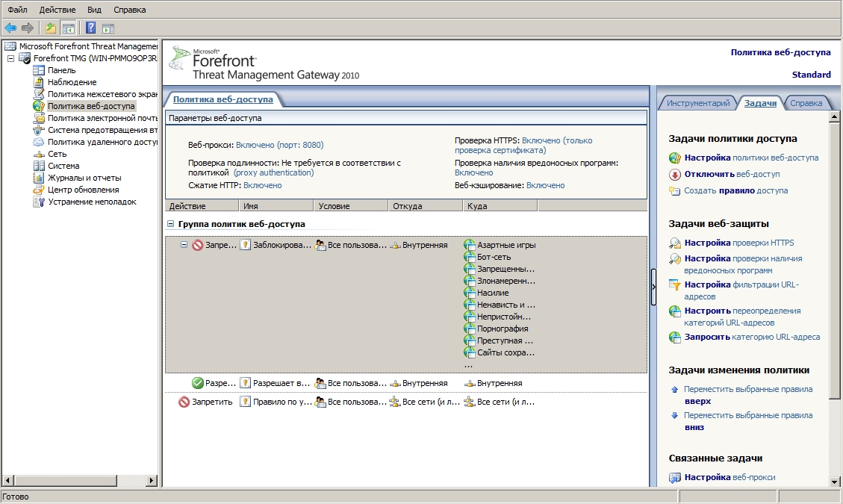The width and height of the screenshot is (843, 504).
Task: Select Политика веб-доступа in the tree
Action: 91,106
